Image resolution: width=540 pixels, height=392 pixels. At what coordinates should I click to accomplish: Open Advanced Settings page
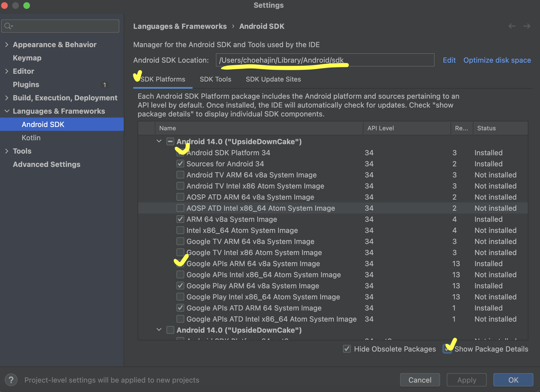pyautogui.click(x=47, y=164)
